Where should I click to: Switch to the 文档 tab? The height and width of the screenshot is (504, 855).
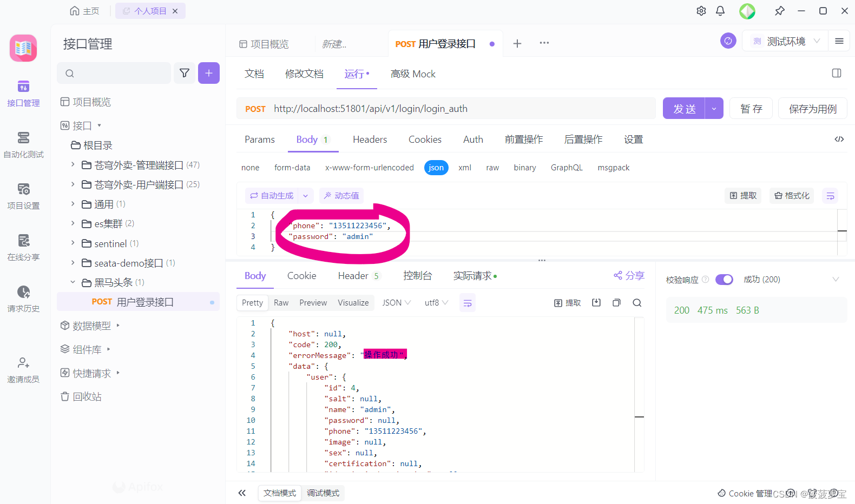pos(254,74)
